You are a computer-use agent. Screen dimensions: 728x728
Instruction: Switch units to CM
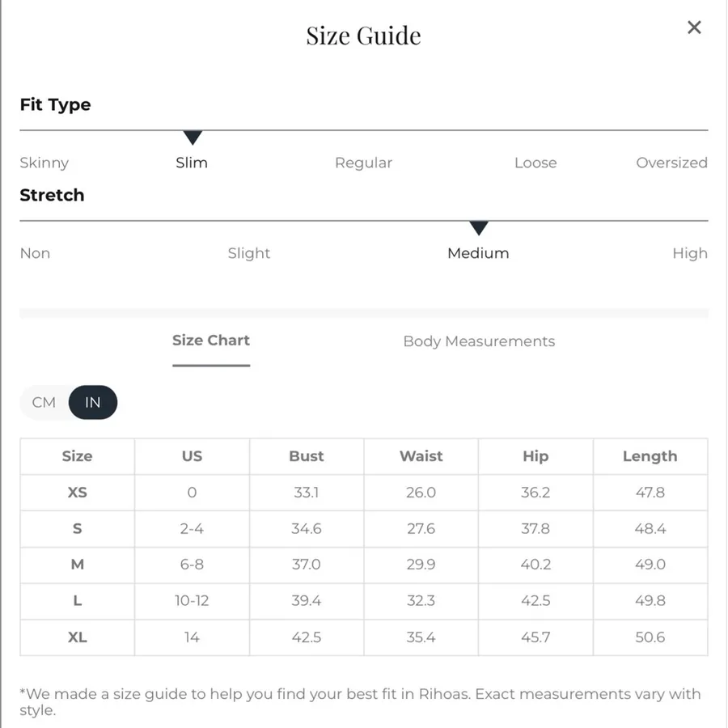point(44,402)
